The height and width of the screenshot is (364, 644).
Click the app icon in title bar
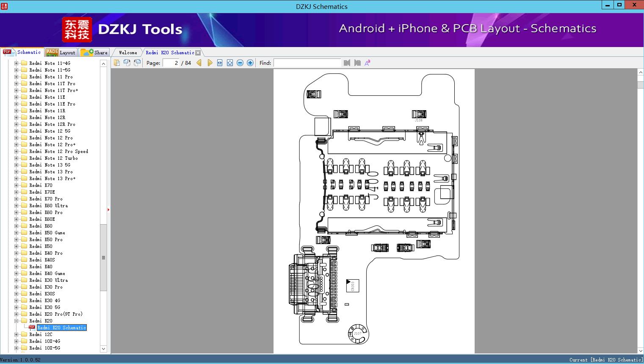(x=4, y=6)
